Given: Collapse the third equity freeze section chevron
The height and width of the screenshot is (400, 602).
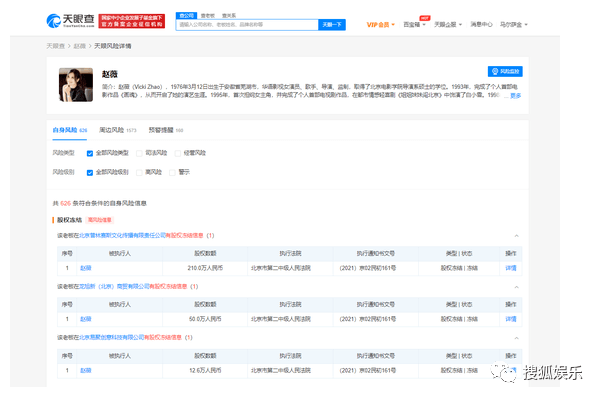Looking at the screenshot, I should click(516, 338).
